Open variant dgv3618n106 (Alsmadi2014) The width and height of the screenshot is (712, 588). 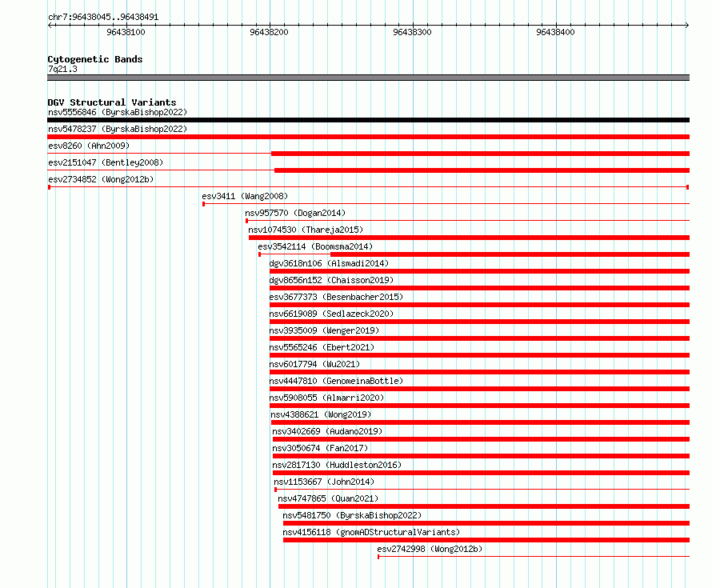coord(329,263)
